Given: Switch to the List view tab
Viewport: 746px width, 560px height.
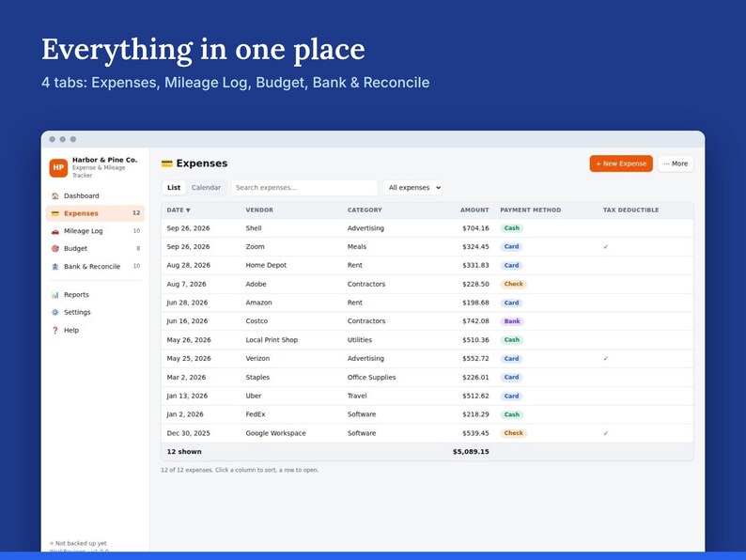Looking at the screenshot, I should click(x=174, y=188).
